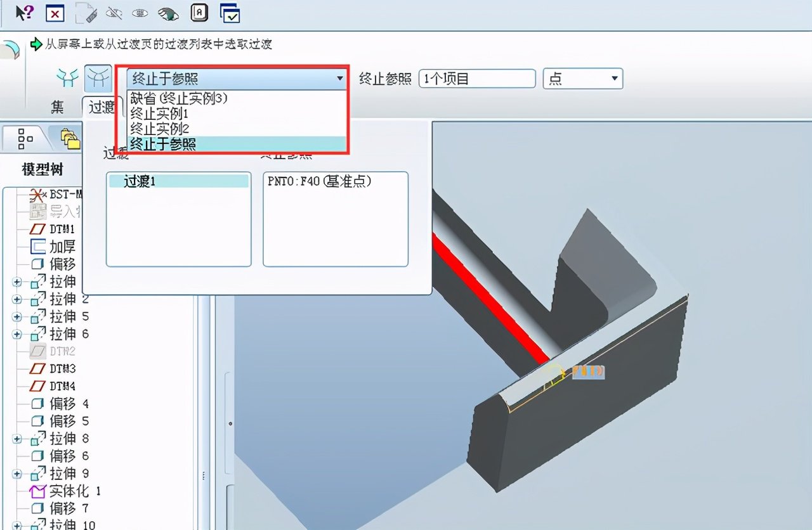This screenshot has width=812, height=530.
Task: Expand the 拉伸 6 feature
Action: point(16,333)
